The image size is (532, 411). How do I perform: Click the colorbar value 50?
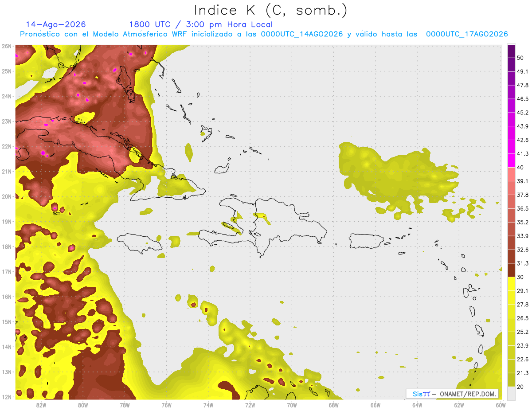click(x=520, y=58)
